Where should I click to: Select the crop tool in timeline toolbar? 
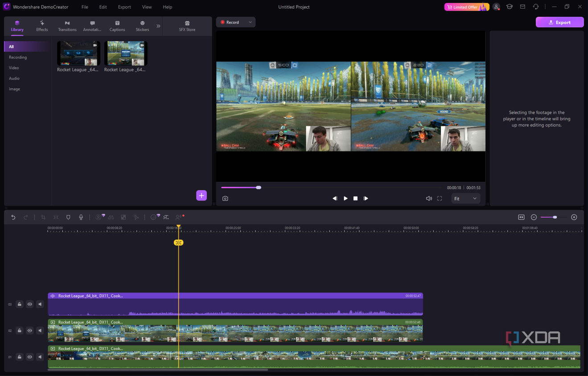(x=43, y=217)
